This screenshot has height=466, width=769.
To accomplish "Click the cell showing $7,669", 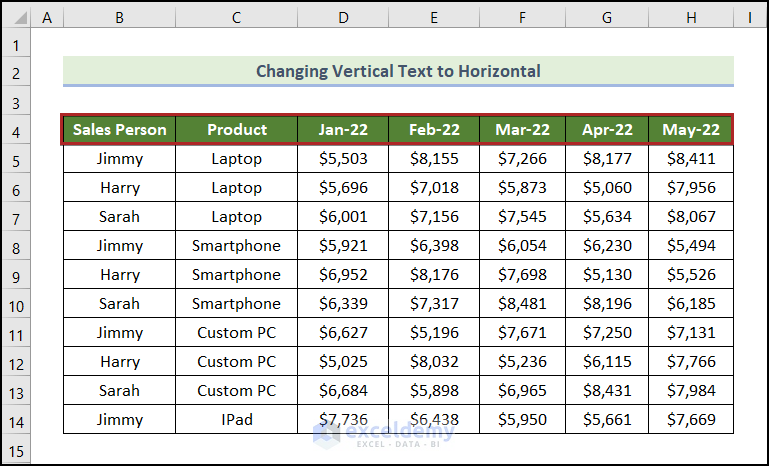I will coord(690,420).
